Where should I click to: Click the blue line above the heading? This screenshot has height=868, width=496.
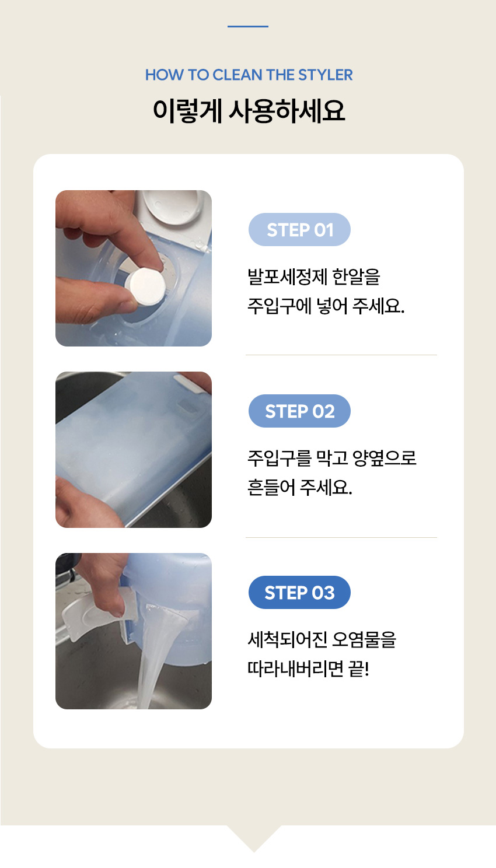[x=248, y=26]
